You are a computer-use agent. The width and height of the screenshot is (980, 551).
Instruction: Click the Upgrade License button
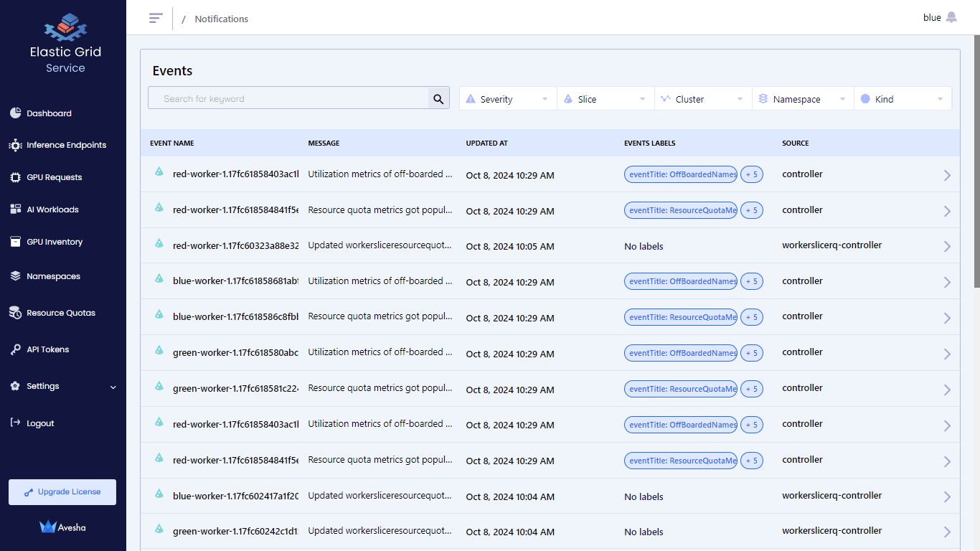(x=62, y=491)
